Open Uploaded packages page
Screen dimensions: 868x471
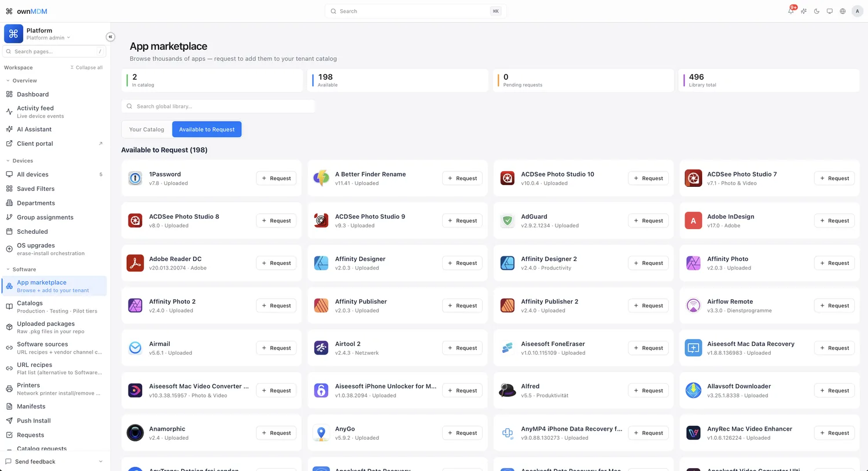tap(54, 328)
